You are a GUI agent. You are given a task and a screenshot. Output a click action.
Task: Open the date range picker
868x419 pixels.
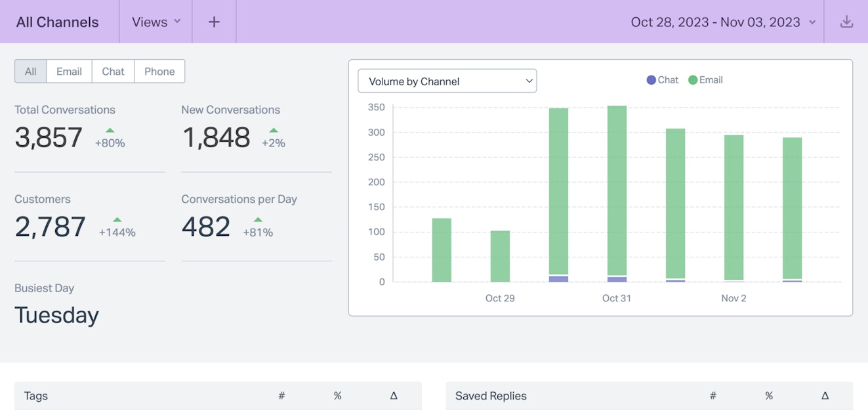722,22
